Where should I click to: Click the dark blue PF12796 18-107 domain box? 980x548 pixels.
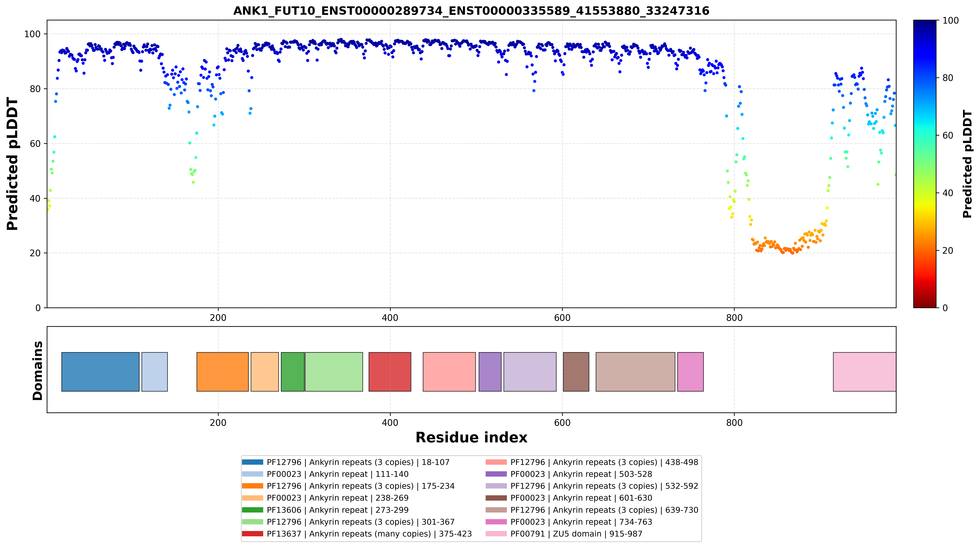pos(100,372)
